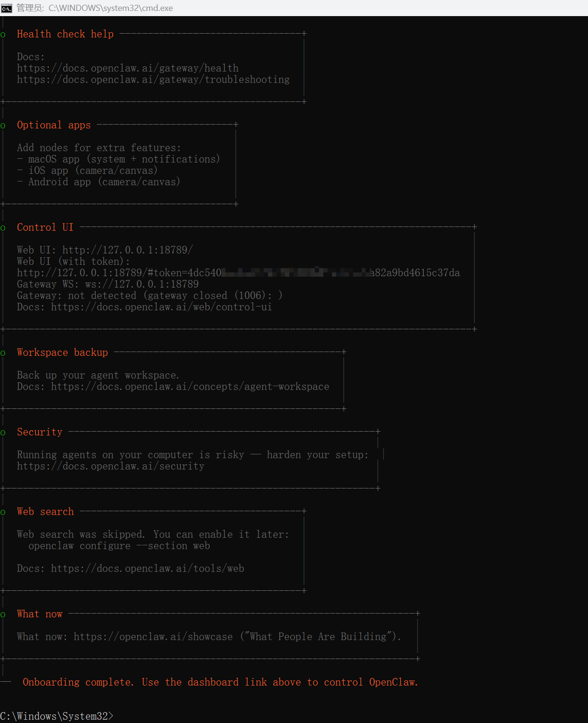Click the green bullet beside Security
The height and width of the screenshot is (723, 588).
3,433
